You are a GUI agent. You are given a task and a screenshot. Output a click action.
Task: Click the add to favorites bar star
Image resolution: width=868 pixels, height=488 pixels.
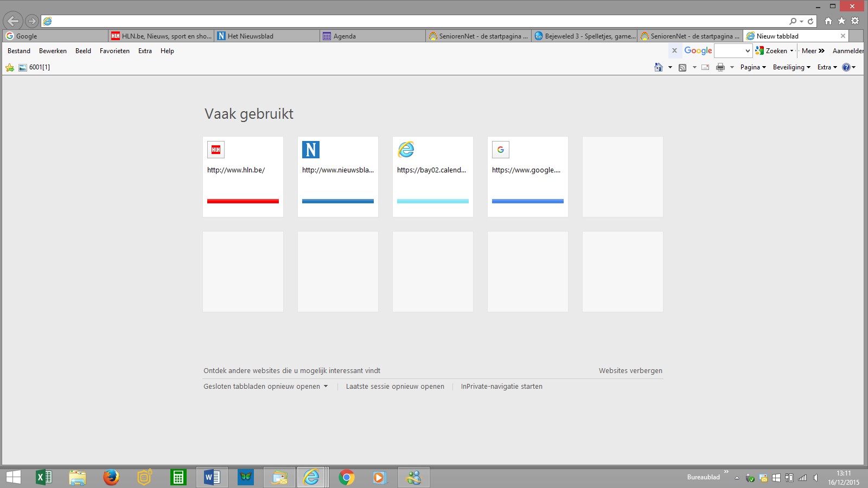[10, 67]
